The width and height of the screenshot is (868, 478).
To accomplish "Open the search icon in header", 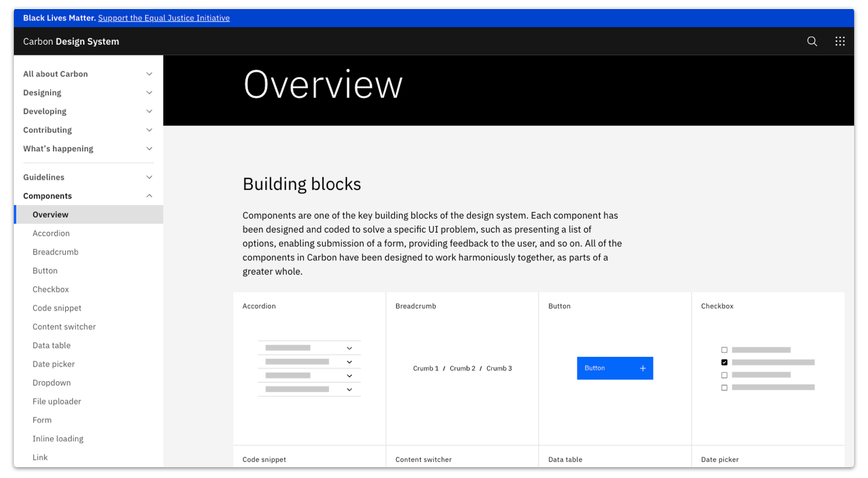I will point(812,41).
